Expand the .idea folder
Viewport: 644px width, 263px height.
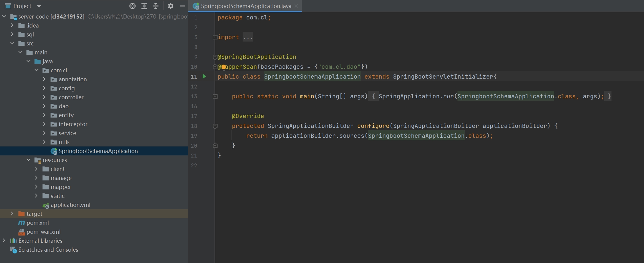(12, 25)
